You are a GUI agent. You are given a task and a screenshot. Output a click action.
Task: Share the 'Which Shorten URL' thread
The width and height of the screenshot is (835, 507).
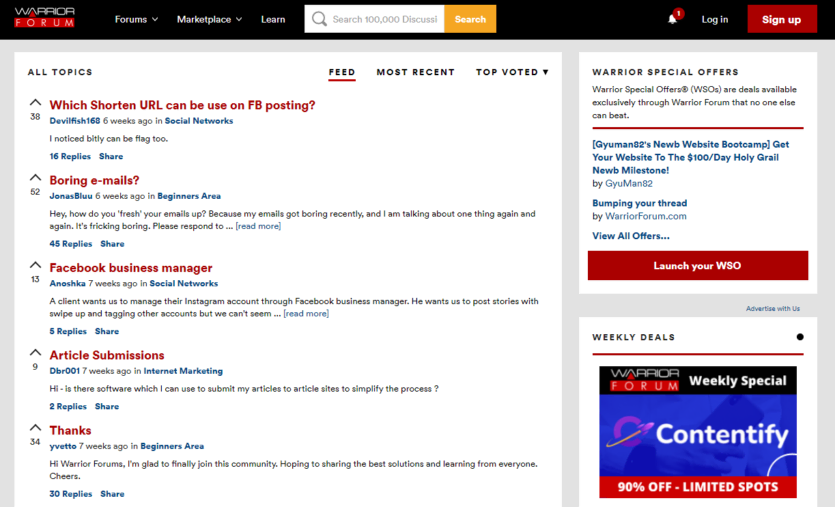pos(111,156)
